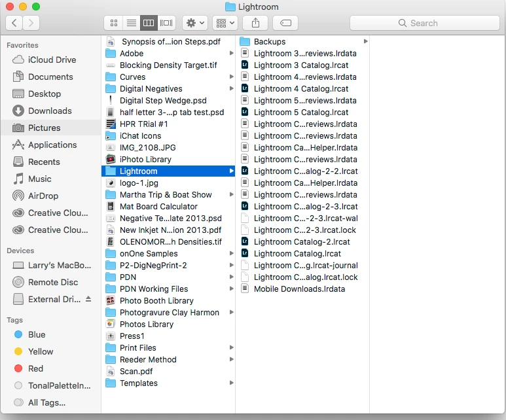Viewport: 506px width, 420px height.
Task: Open the Action gear menu
Action: pyautogui.click(x=195, y=23)
